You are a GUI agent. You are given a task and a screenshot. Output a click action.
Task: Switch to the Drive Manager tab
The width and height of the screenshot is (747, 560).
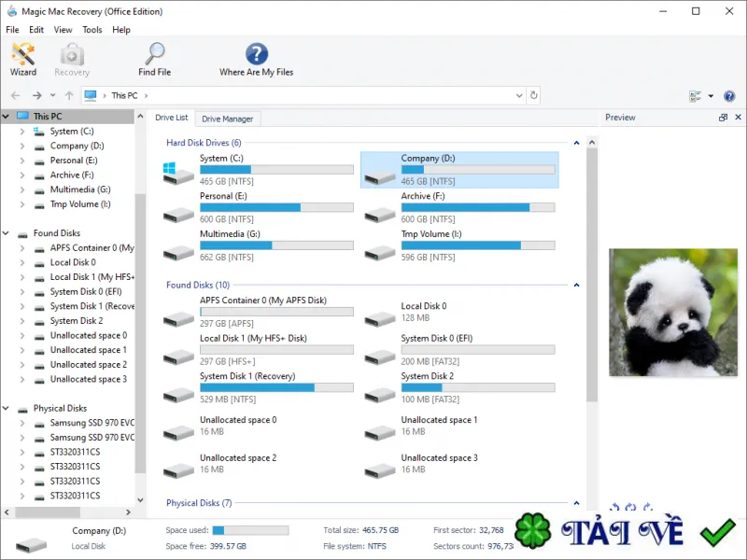click(227, 119)
